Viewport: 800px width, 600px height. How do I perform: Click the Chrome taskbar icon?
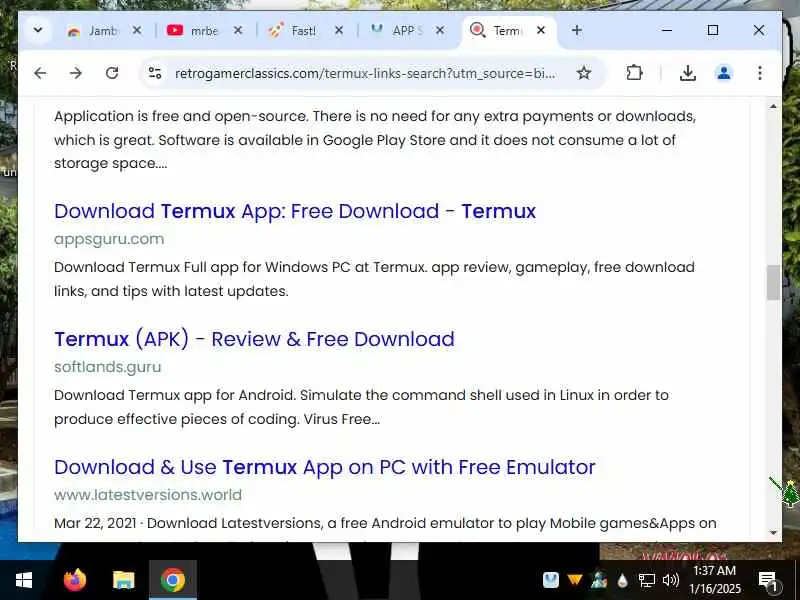172,580
